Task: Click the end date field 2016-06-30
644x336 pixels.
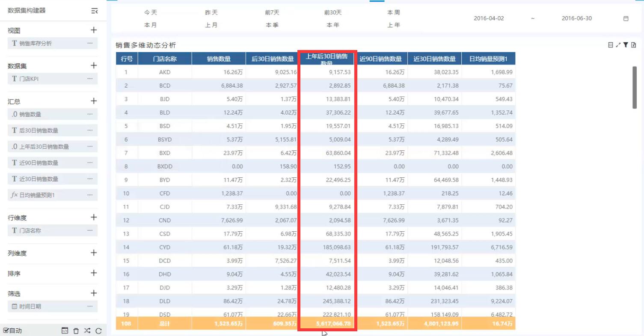Action: point(577,18)
